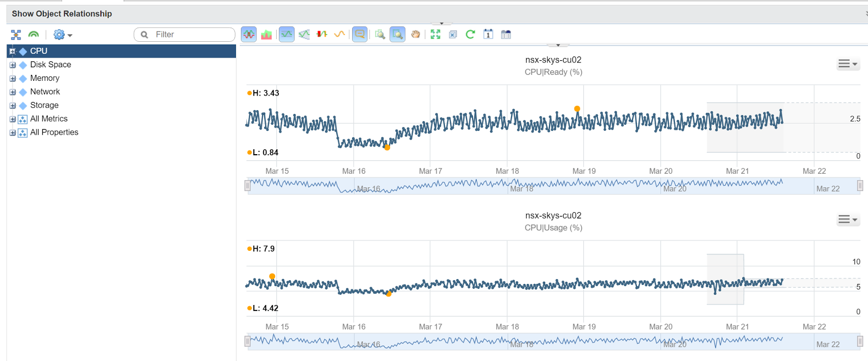Click the object relationship topology icon
The width and height of the screenshot is (868, 361).
(x=16, y=35)
